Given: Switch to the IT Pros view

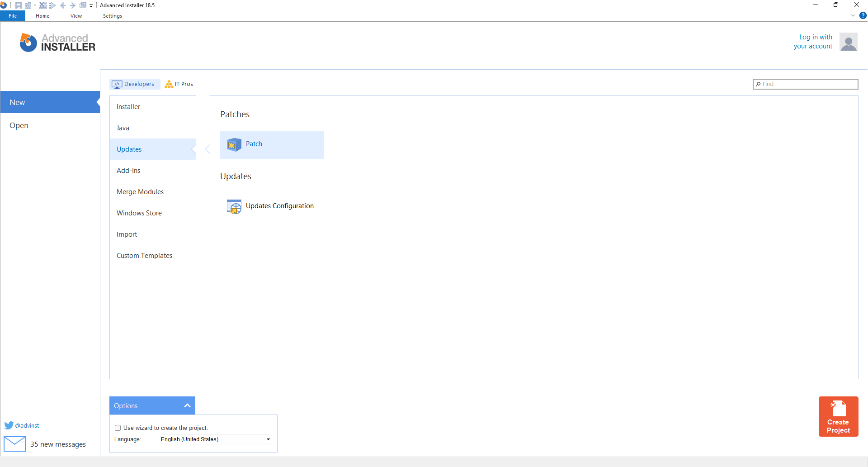Looking at the screenshot, I should (179, 84).
